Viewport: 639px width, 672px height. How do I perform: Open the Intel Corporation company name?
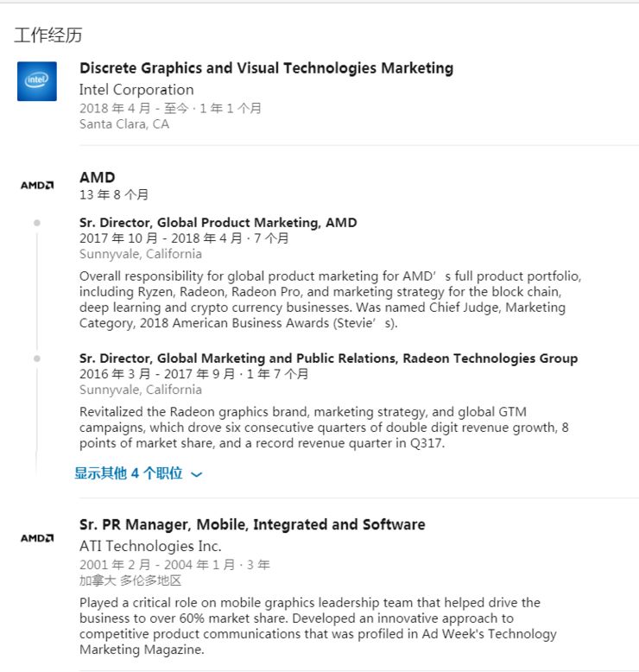(136, 90)
